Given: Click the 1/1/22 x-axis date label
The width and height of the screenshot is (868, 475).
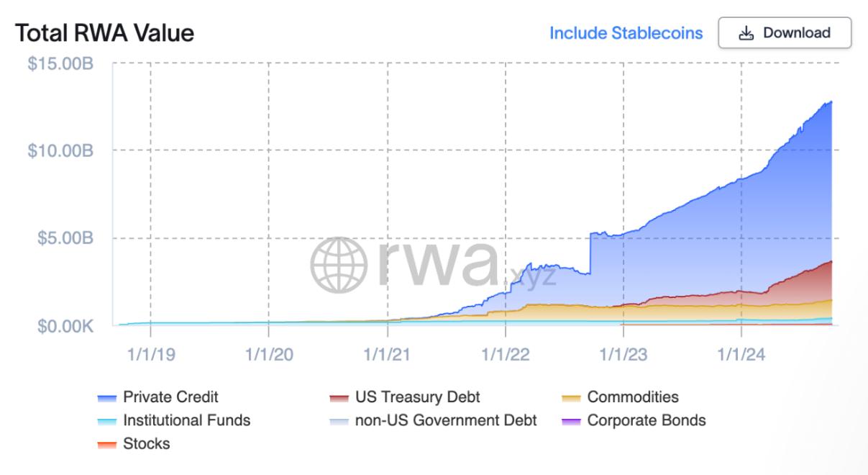Looking at the screenshot, I should (505, 354).
